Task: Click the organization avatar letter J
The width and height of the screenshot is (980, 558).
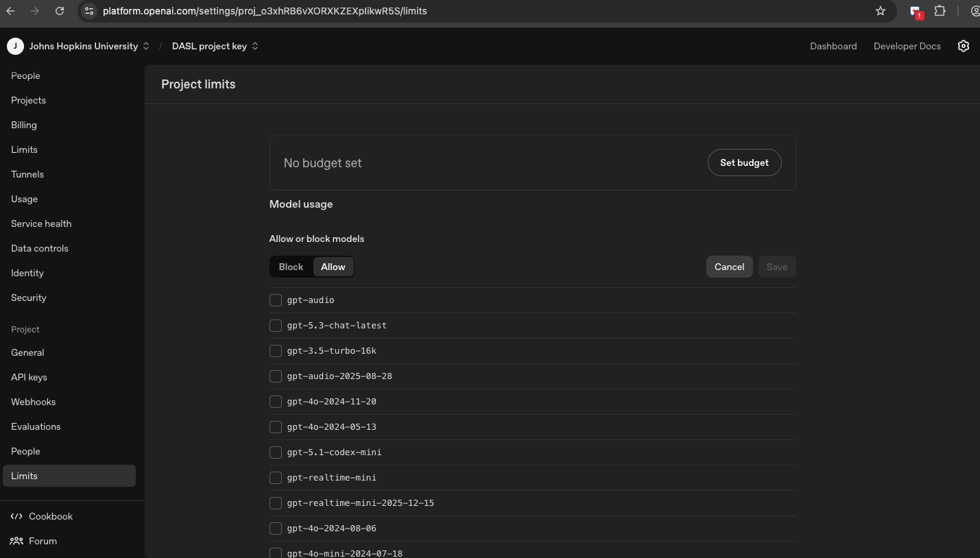Action: [x=15, y=46]
